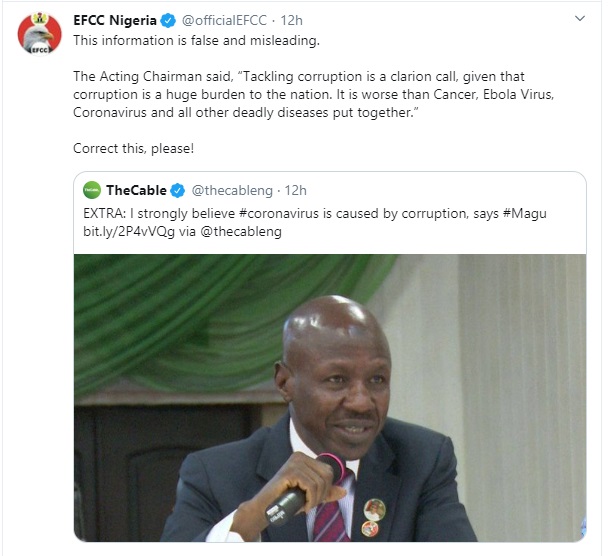The image size is (616, 556).
Task: Click the @thecableng handle beside TheCable name
Action: (232, 190)
